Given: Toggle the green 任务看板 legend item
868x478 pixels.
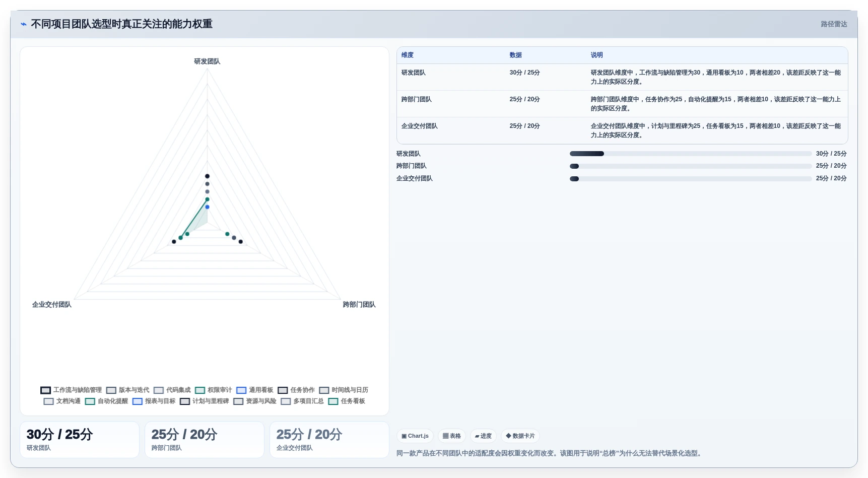Looking at the screenshot, I should (x=346, y=401).
